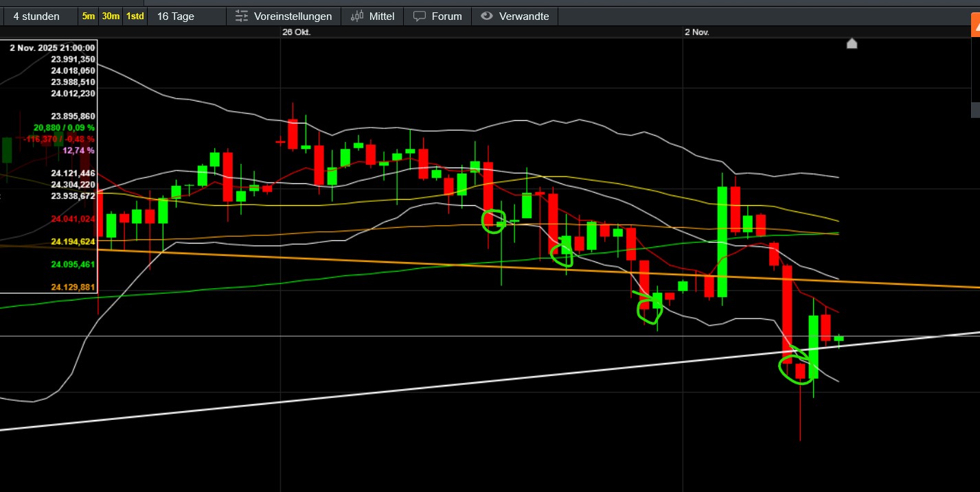This screenshot has width=980, height=492.
Task: Click the orange alert icon at top right
Action: pyautogui.click(x=975, y=26)
